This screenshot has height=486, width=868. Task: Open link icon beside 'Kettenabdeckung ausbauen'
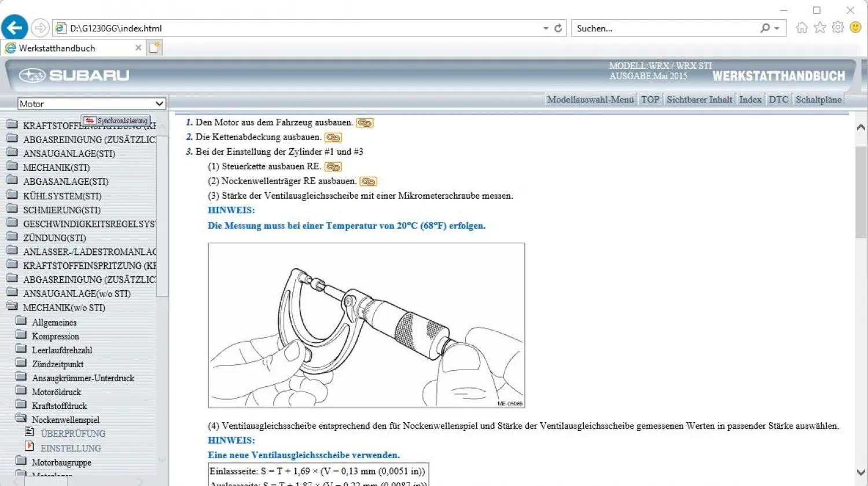(333, 137)
